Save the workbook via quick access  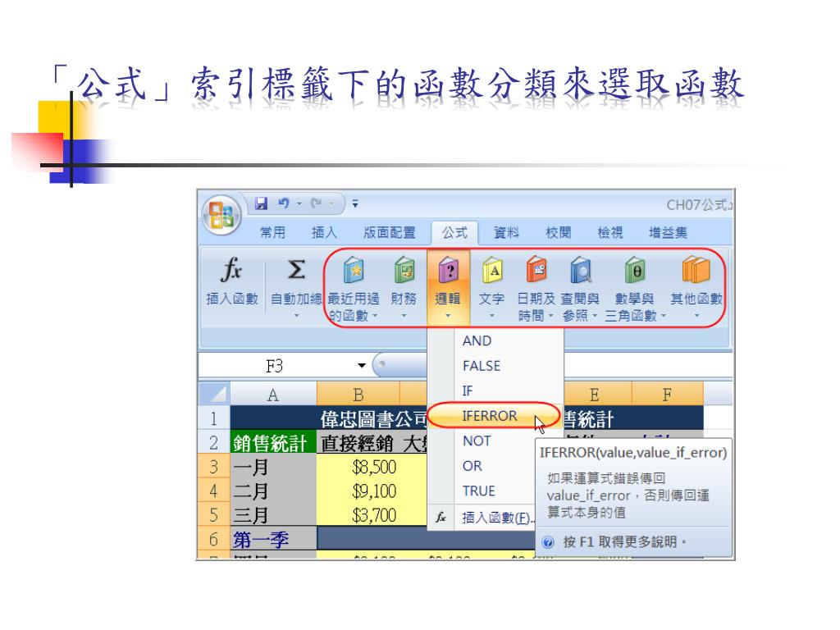click(261, 203)
